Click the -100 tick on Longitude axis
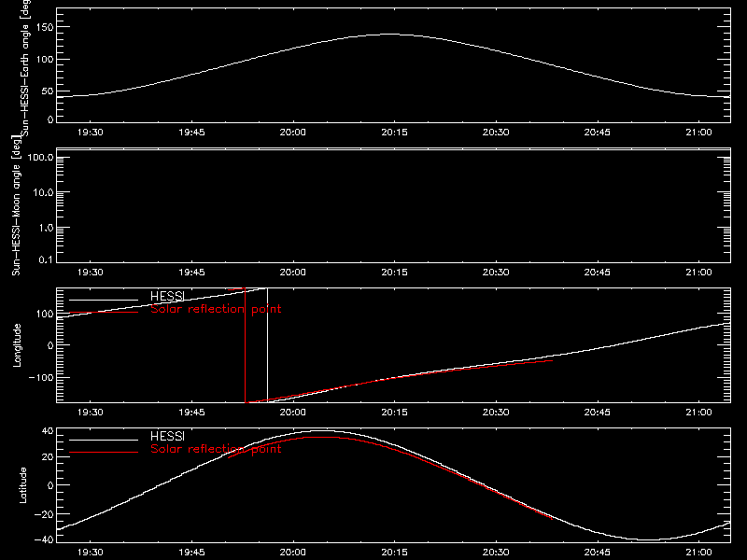Image resolution: width=747 pixels, height=560 pixels. 41,377
